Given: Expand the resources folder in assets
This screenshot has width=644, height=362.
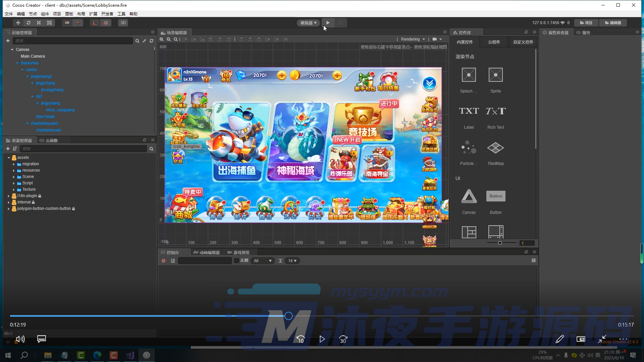Looking at the screenshot, I should click(x=14, y=171).
